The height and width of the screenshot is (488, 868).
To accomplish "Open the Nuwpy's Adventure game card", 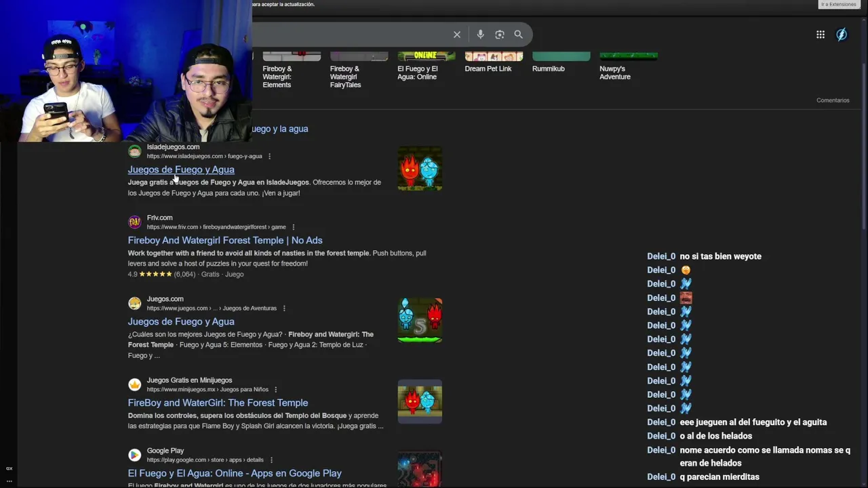I will point(628,66).
